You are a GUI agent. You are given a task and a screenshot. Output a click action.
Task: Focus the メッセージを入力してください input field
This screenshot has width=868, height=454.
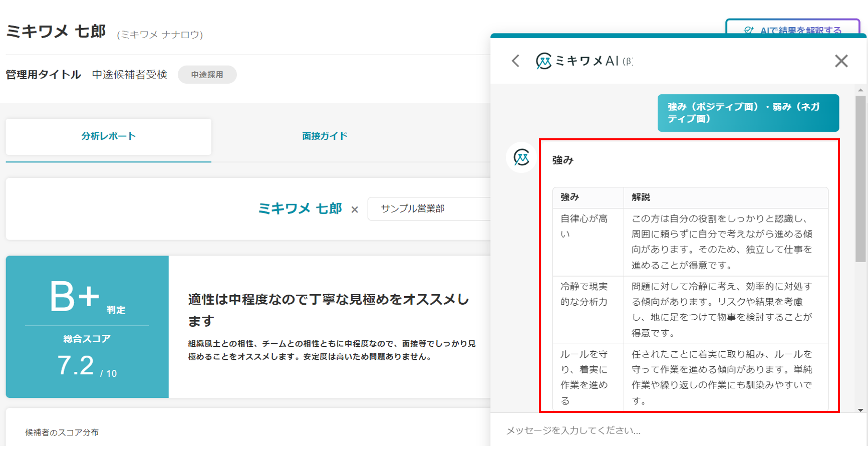[x=671, y=430]
